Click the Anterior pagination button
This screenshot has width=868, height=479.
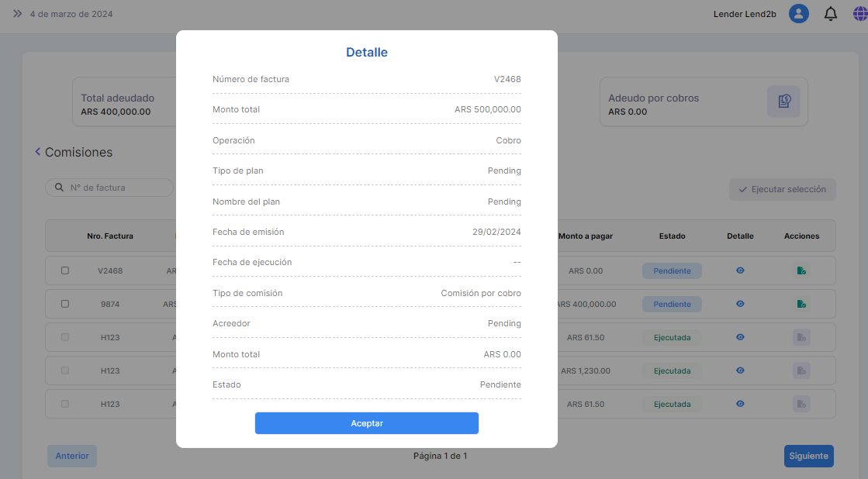tap(72, 456)
